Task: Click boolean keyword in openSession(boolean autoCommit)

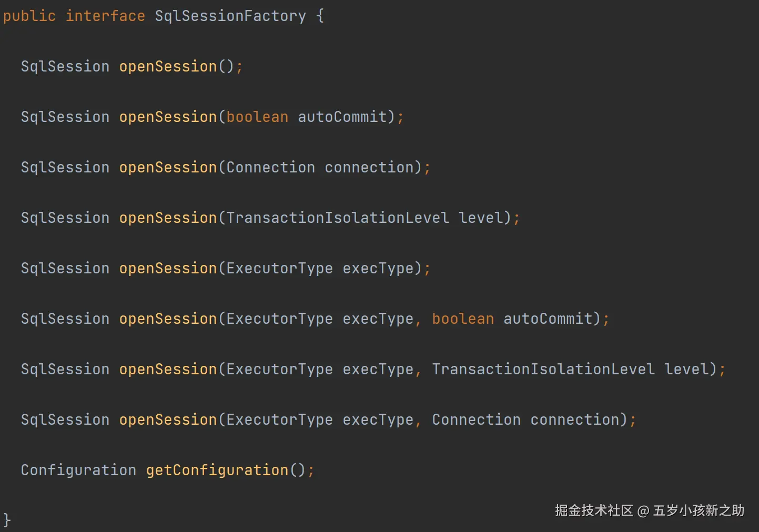Action: click(x=257, y=117)
